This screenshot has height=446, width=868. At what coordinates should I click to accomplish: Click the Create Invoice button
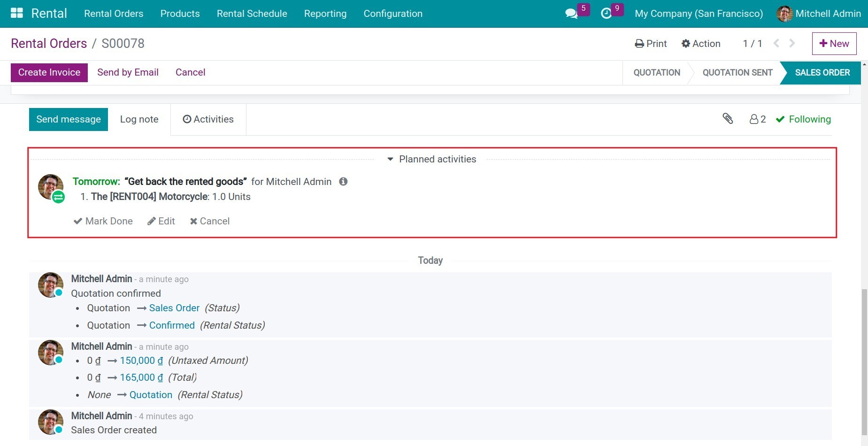click(49, 72)
